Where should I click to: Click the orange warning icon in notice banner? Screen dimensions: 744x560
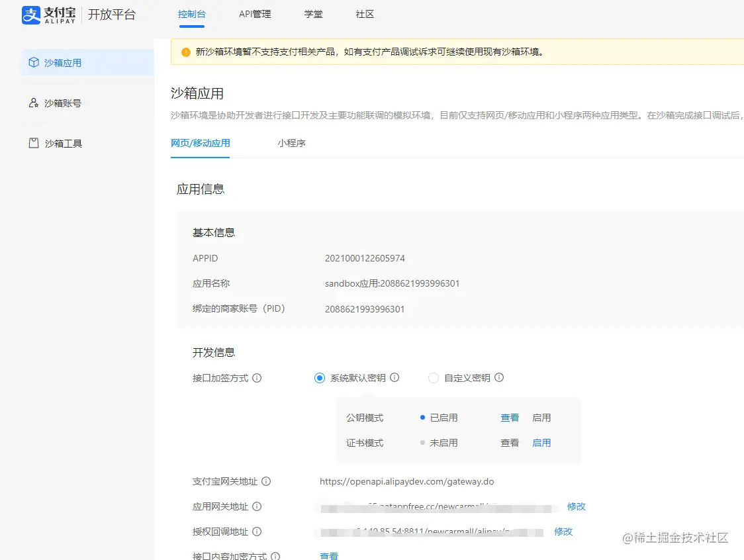click(x=186, y=52)
